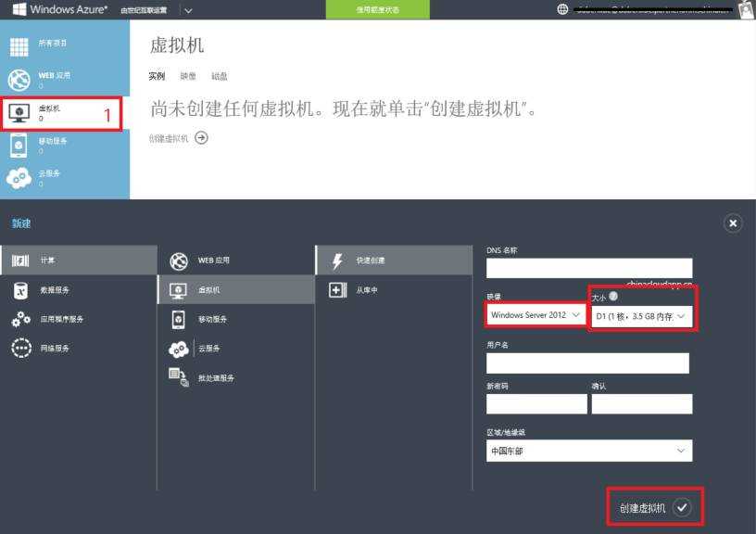The image size is (756, 534).
Task: Open the D1 size dropdown
Action: pyautogui.click(x=642, y=316)
